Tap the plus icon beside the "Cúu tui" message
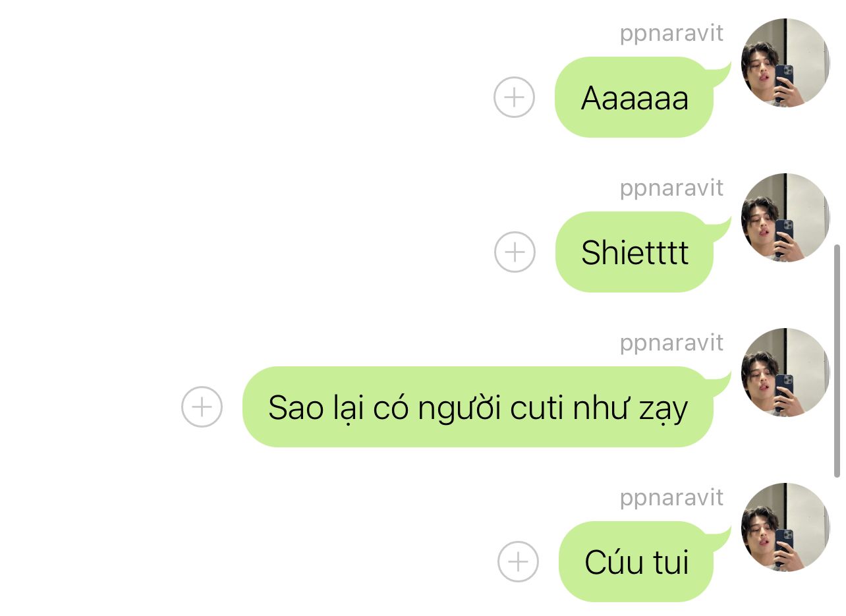 (x=518, y=561)
